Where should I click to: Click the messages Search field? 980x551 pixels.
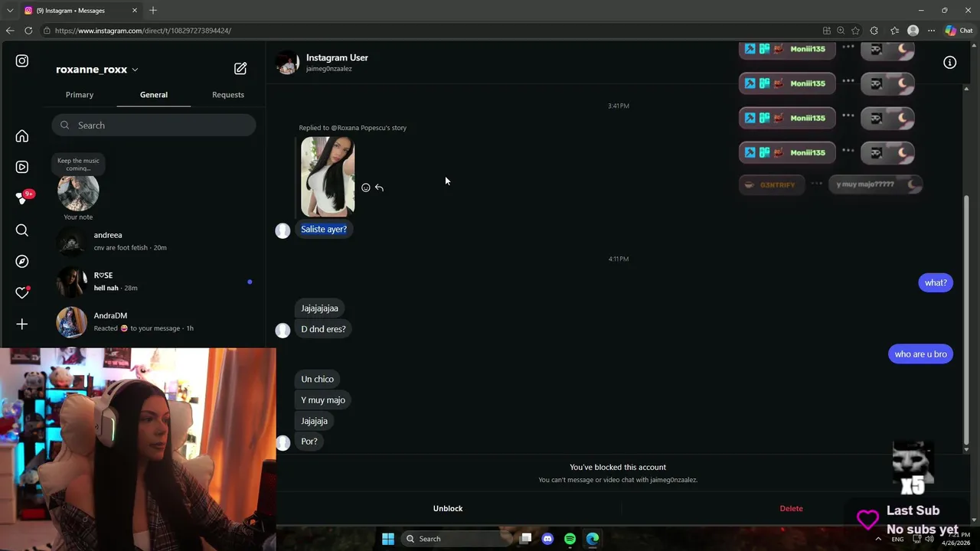click(154, 126)
